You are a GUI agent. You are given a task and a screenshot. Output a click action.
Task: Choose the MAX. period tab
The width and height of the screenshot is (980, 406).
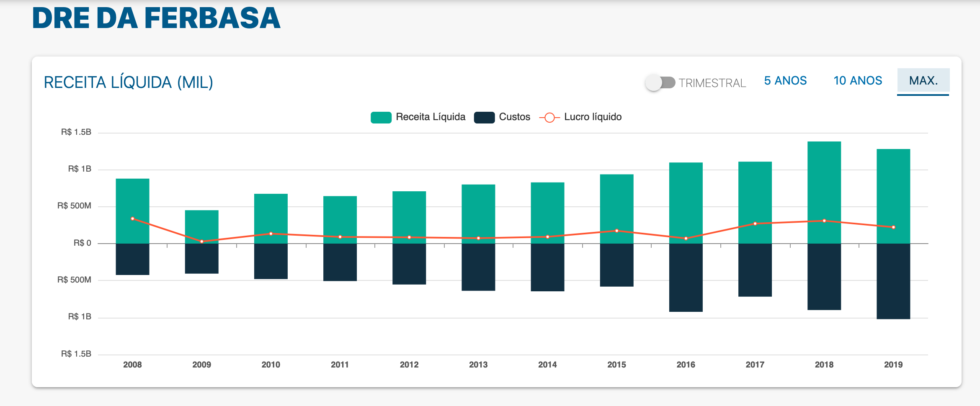[923, 81]
